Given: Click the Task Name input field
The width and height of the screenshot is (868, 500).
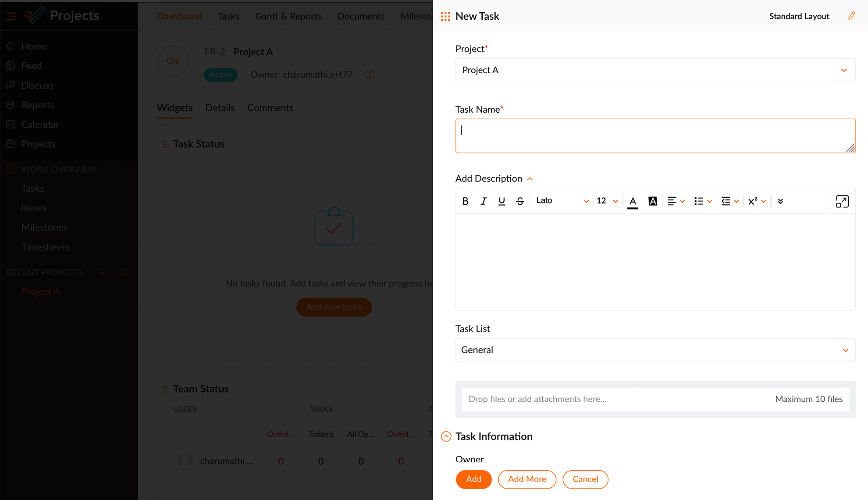Looking at the screenshot, I should click(654, 136).
